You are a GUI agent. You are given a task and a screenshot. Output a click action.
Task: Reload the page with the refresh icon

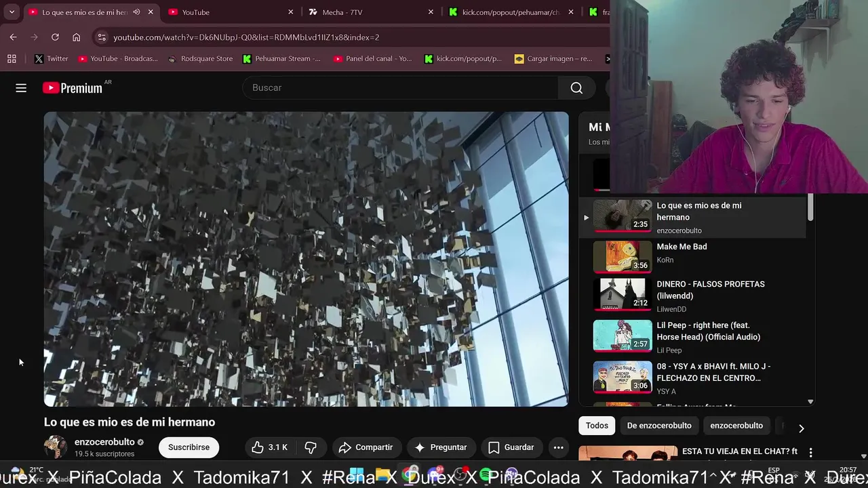[55, 37]
